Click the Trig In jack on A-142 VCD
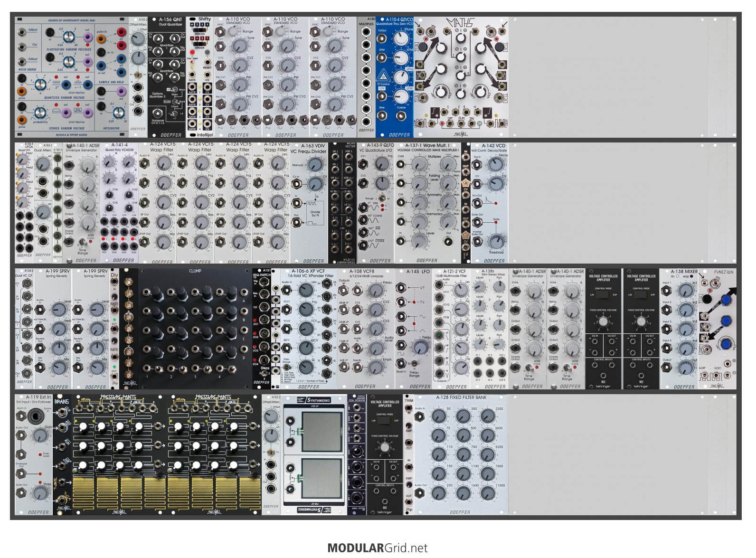 477,165
